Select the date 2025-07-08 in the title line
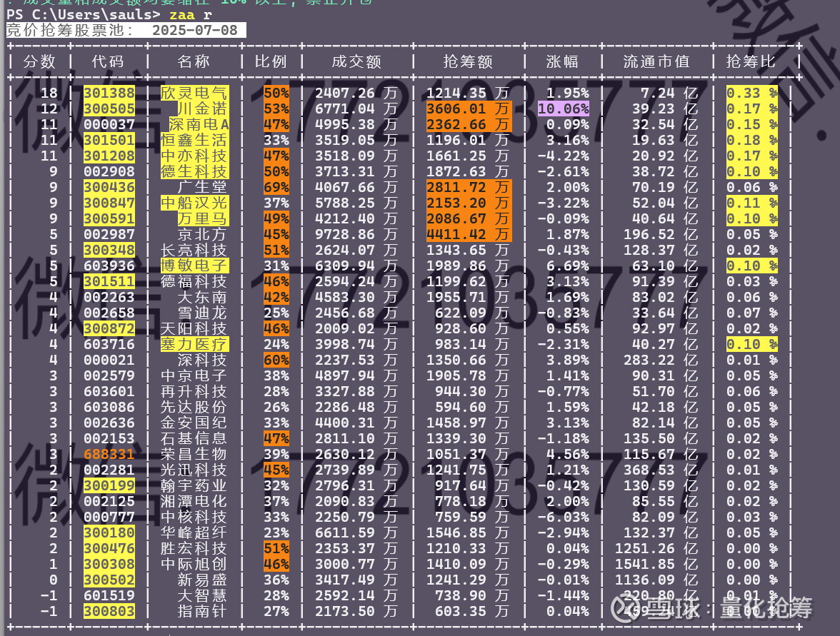Screen dimensions: 840x636 [195, 30]
